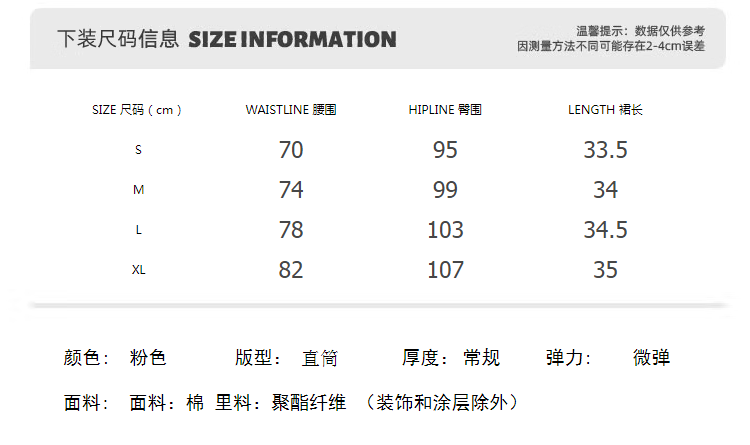Click the SIZE 尺码 (cm) header

coord(137,110)
